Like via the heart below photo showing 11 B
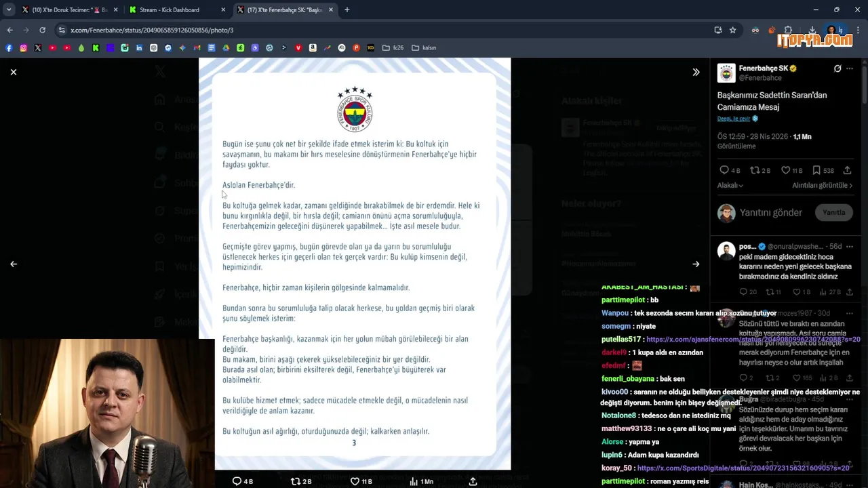The height and width of the screenshot is (488, 868). click(x=355, y=481)
